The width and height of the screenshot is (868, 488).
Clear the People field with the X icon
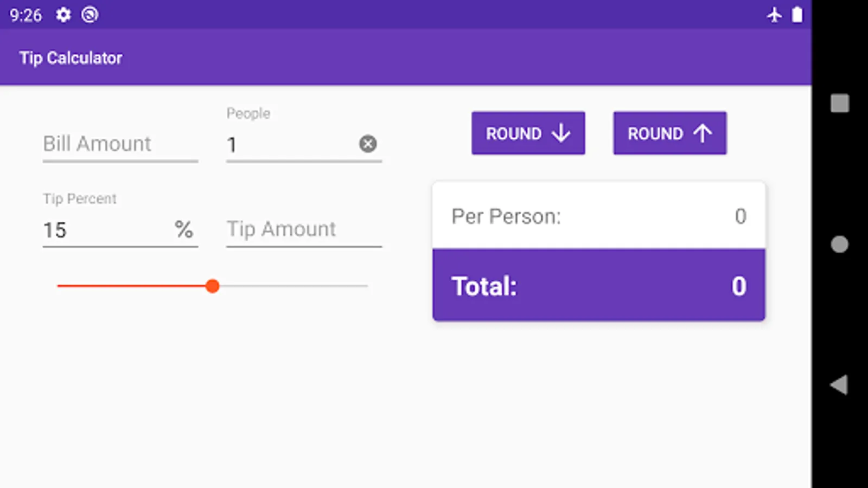[368, 144]
